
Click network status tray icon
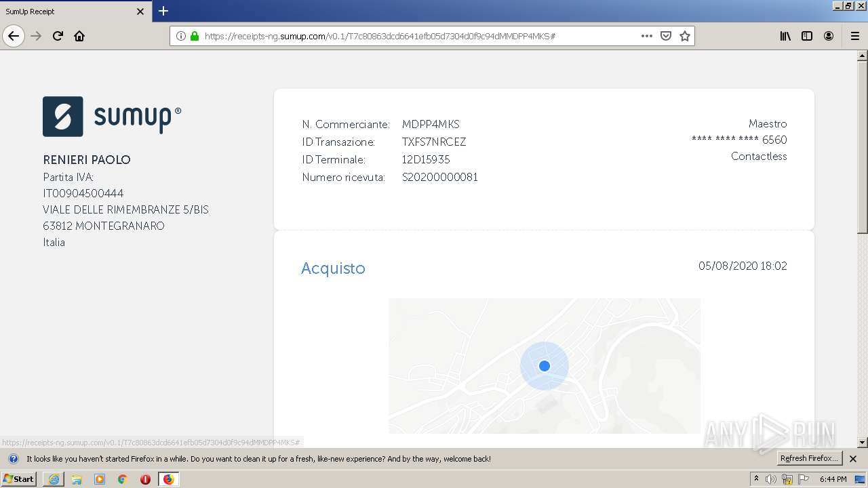(787, 479)
